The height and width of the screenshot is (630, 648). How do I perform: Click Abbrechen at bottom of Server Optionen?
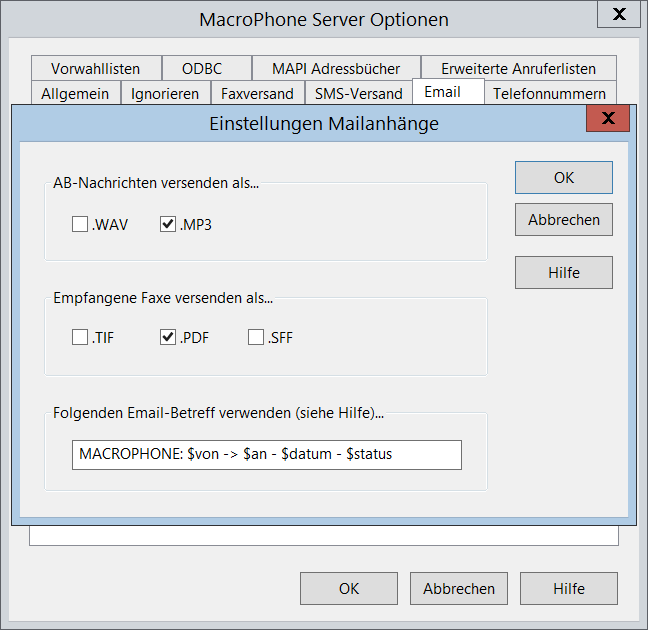[x=458, y=588]
